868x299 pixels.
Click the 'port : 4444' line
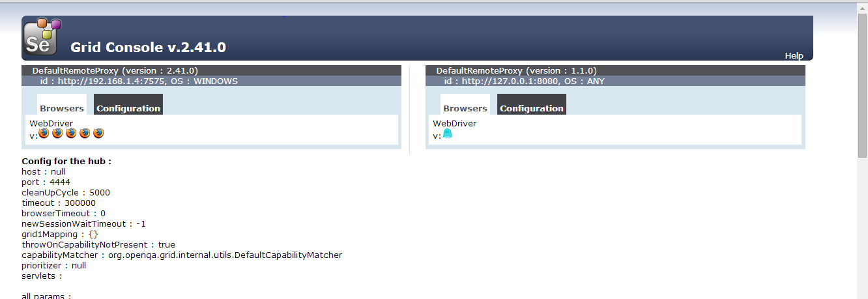tap(46, 182)
